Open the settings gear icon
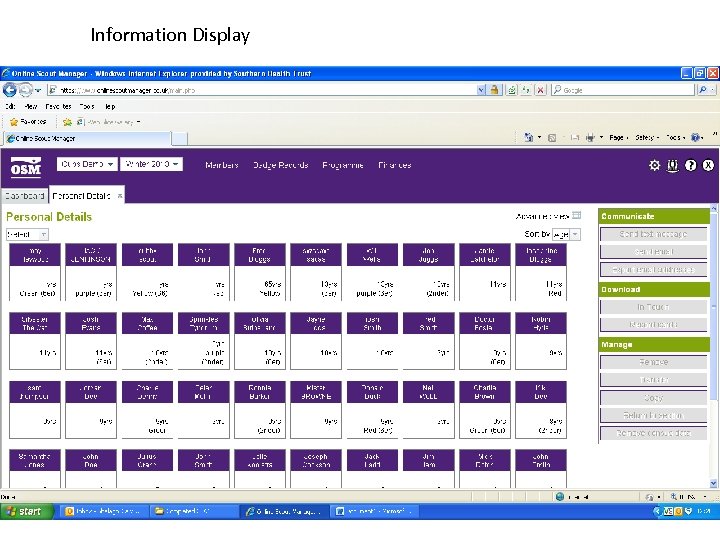 (654, 165)
